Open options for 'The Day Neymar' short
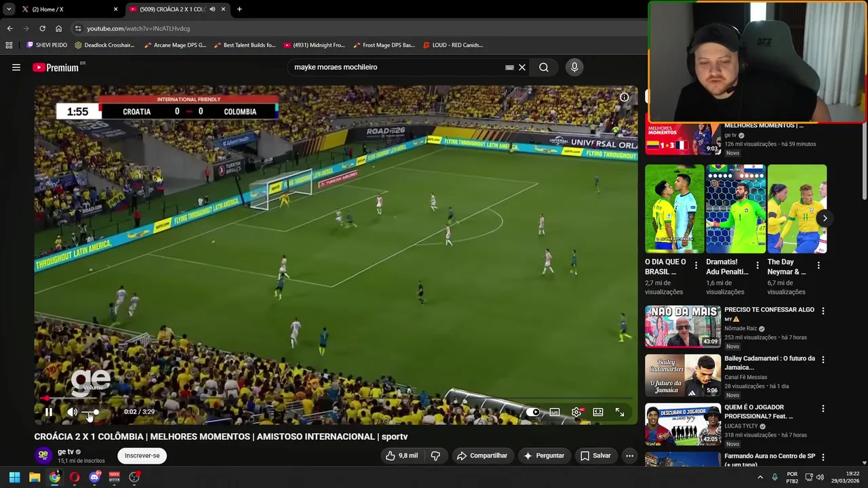Viewport: 868px width, 488px height. 818,266
